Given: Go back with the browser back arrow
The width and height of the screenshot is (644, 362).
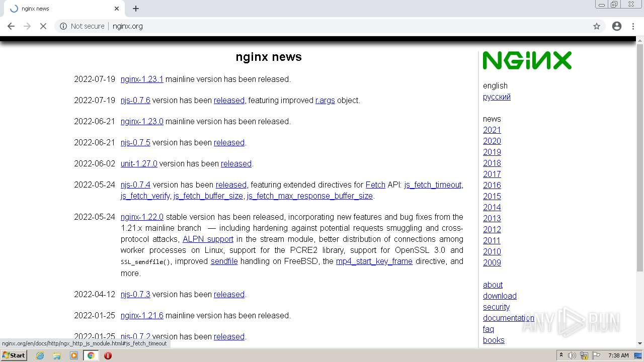Looking at the screenshot, I should tap(11, 26).
